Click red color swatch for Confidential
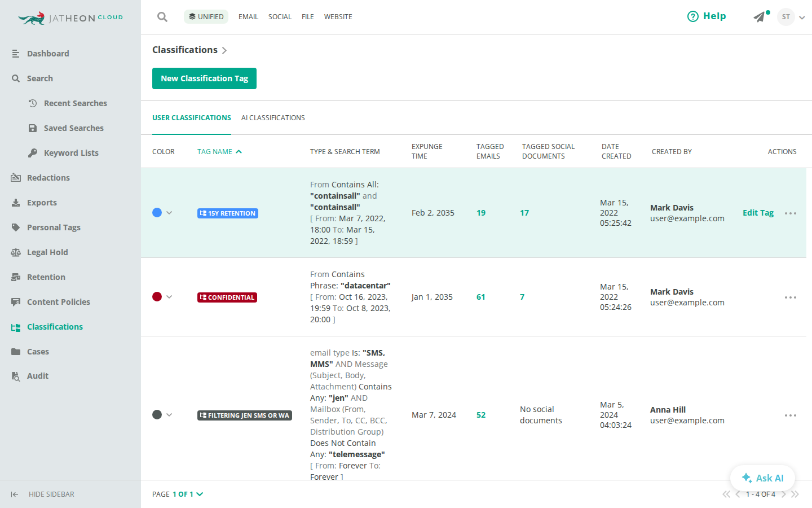Screen dimensions: 812x508 (x=157, y=297)
